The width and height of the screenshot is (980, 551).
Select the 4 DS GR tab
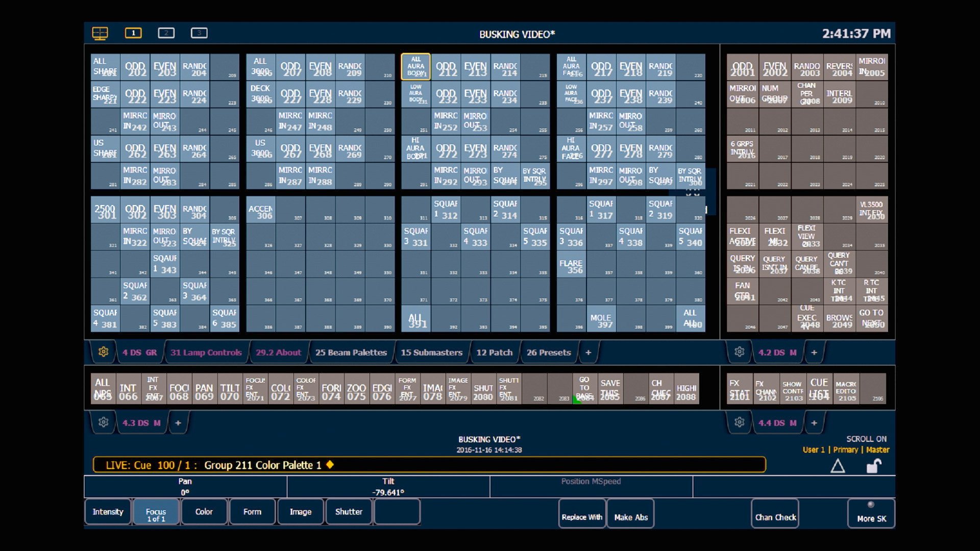point(139,353)
